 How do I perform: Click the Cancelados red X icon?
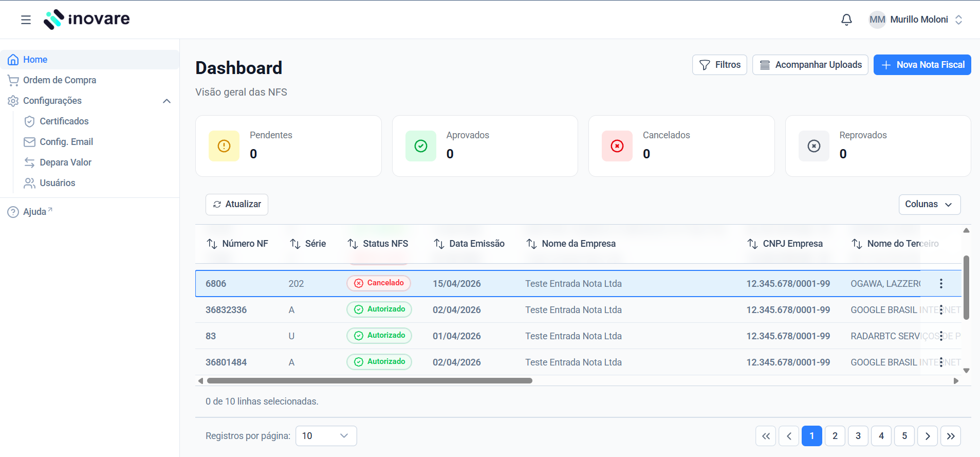617,146
